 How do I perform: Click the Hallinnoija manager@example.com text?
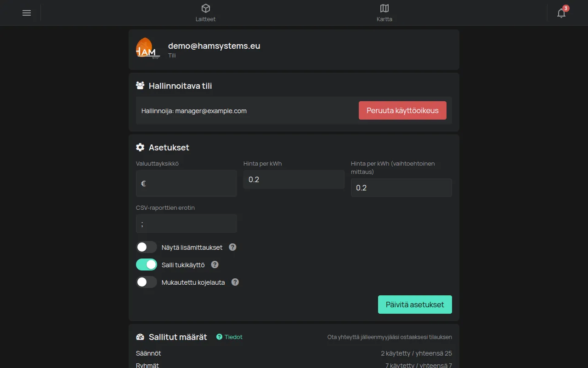(x=194, y=111)
